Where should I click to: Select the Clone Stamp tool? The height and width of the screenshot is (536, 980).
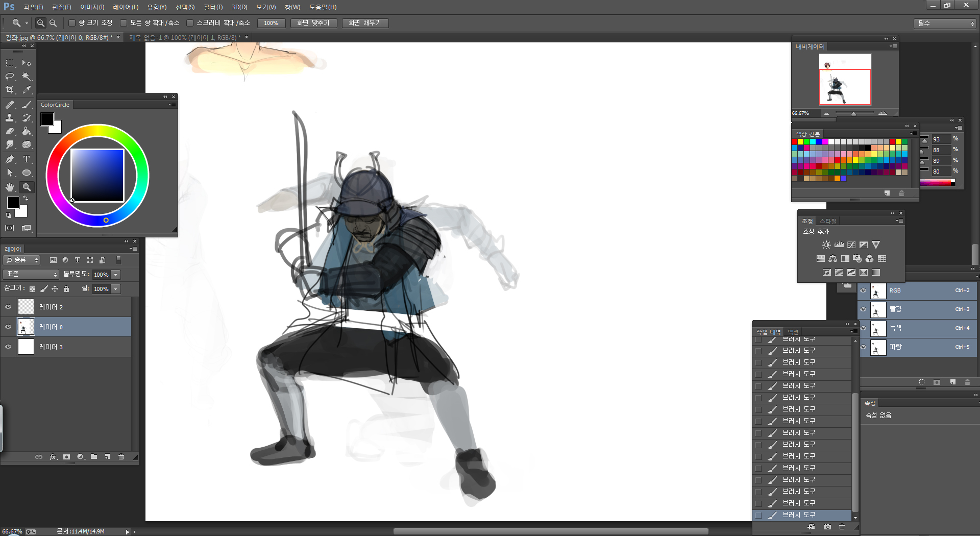[x=10, y=118]
